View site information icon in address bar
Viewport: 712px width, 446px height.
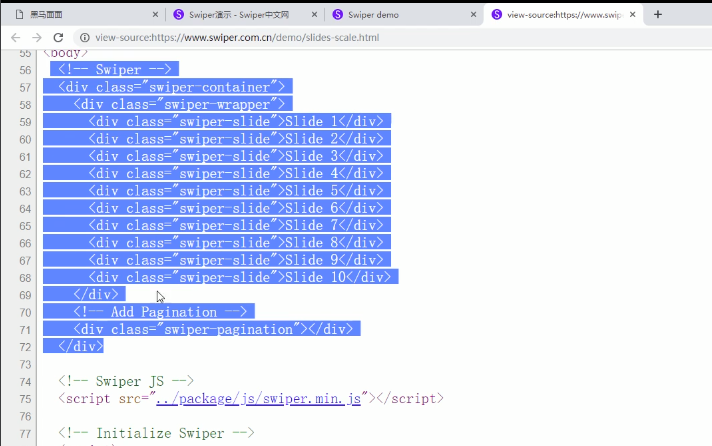(x=85, y=37)
